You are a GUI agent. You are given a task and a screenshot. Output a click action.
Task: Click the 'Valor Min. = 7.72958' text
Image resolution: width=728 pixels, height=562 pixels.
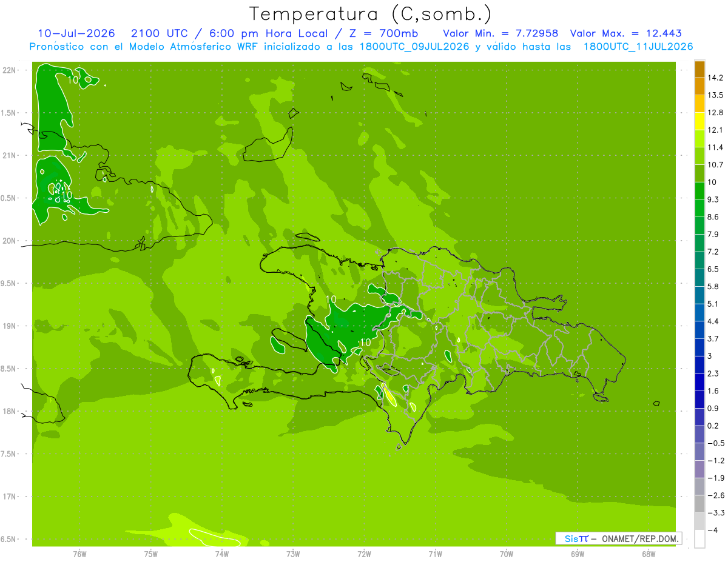click(500, 33)
